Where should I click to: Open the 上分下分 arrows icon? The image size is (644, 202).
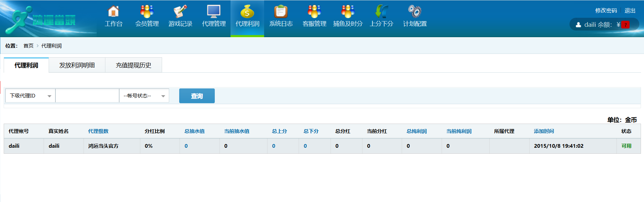click(x=381, y=12)
